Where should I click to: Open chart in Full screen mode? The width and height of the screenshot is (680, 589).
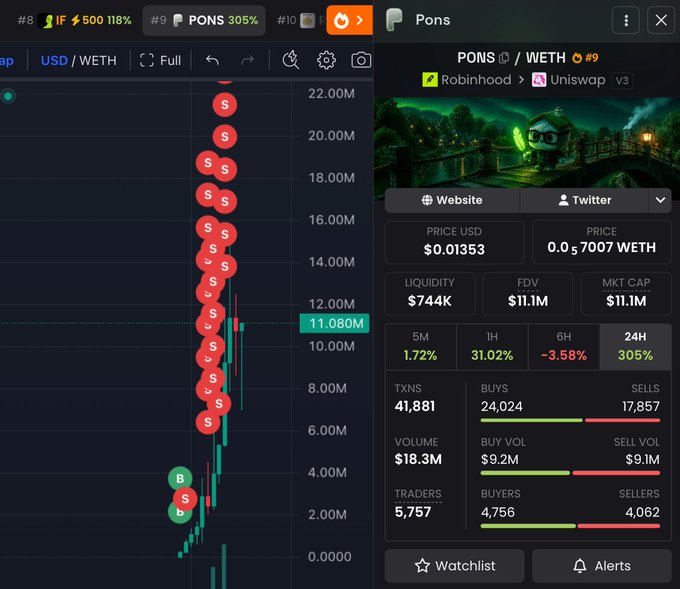pyautogui.click(x=160, y=60)
